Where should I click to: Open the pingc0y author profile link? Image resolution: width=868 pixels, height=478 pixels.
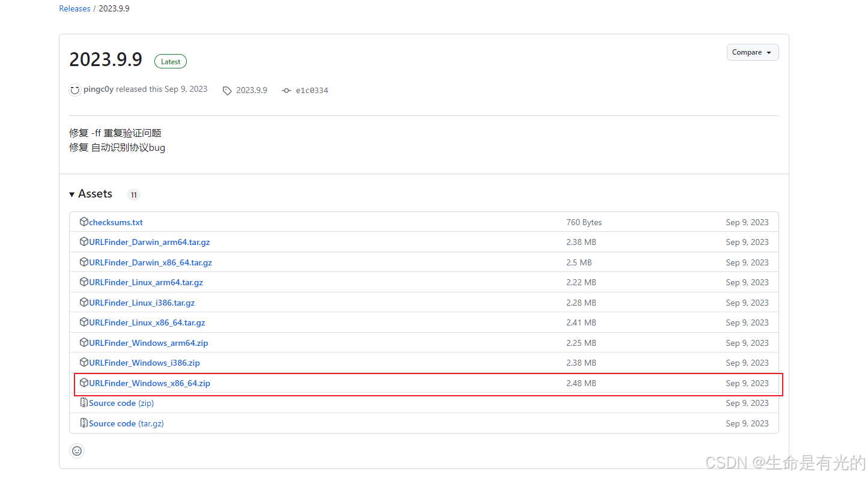[x=99, y=89]
